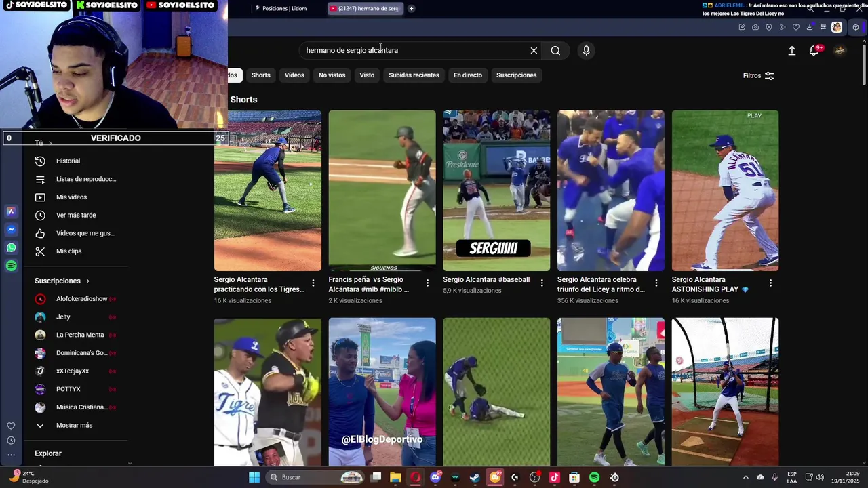Image resolution: width=868 pixels, height=488 pixels.
Task: Open Discord from the taskbar
Action: 435,478
